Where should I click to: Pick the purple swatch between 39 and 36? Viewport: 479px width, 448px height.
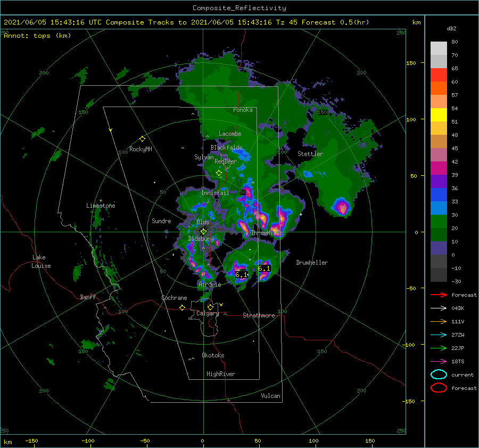(x=439, y=182)
